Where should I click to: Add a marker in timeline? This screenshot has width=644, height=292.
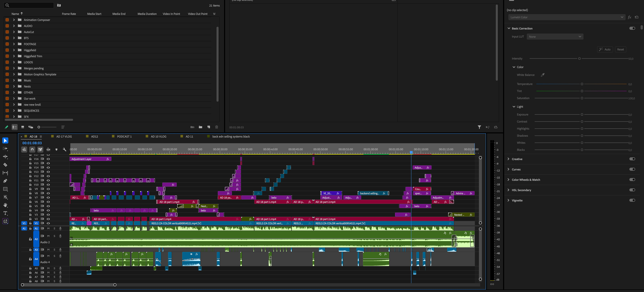pyautogui.click(x=56, y=150)
